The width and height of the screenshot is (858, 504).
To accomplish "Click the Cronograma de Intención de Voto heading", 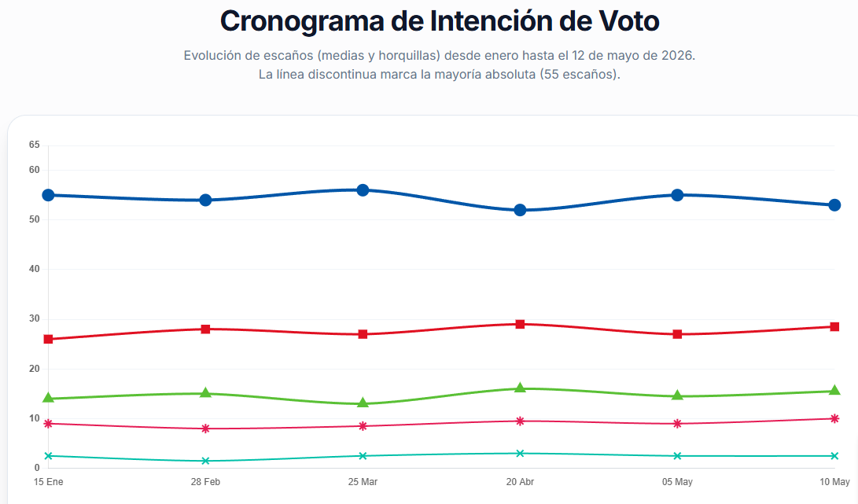I will point(440,21).
